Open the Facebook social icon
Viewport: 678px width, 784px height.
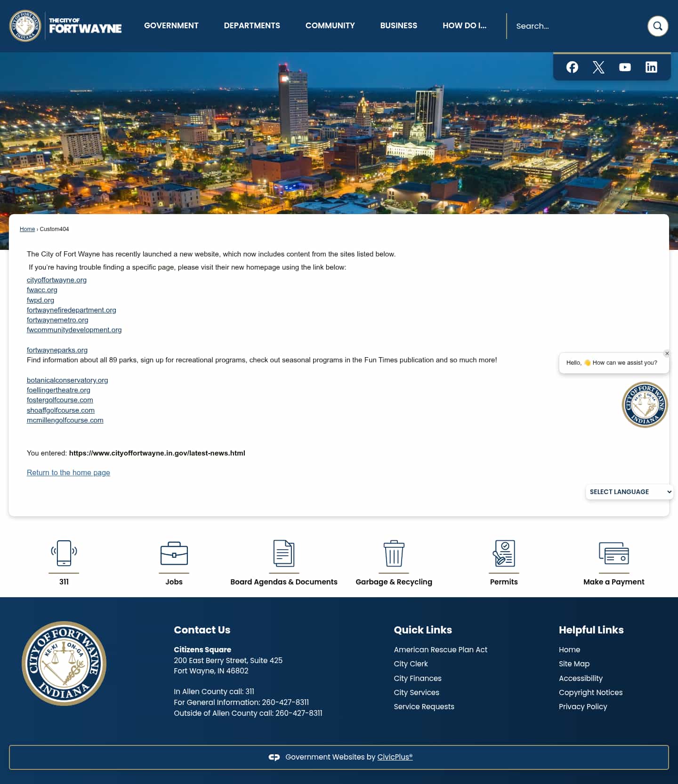[572, 67]
